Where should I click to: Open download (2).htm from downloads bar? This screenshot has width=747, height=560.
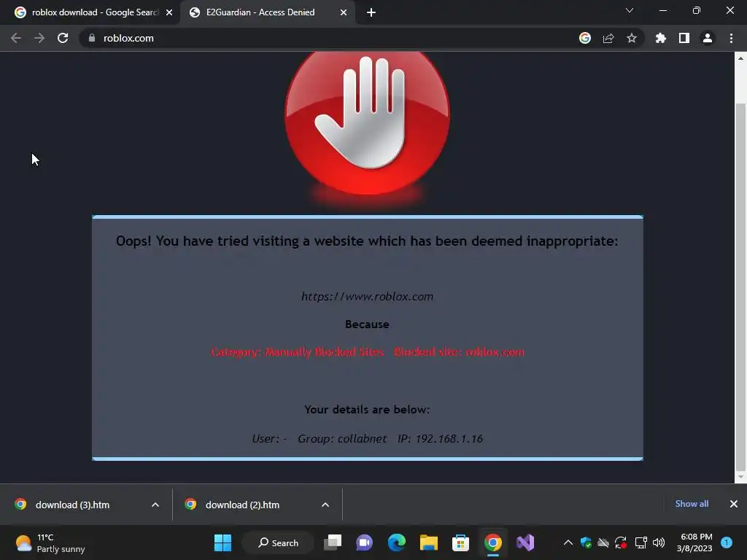click(x=242, y=505)
